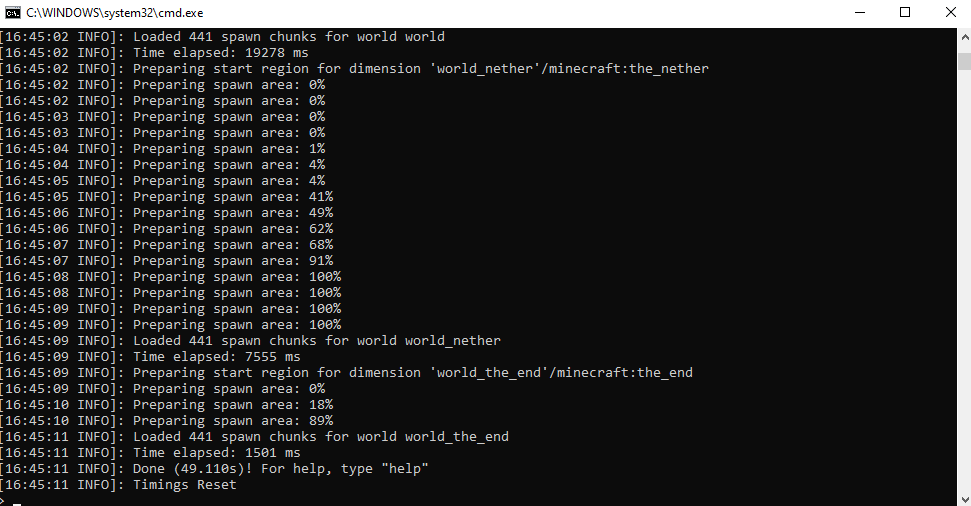The width and height of the screenshot is (971, 506).
Task: Click the command prompt input line
Action: (478, 500)
